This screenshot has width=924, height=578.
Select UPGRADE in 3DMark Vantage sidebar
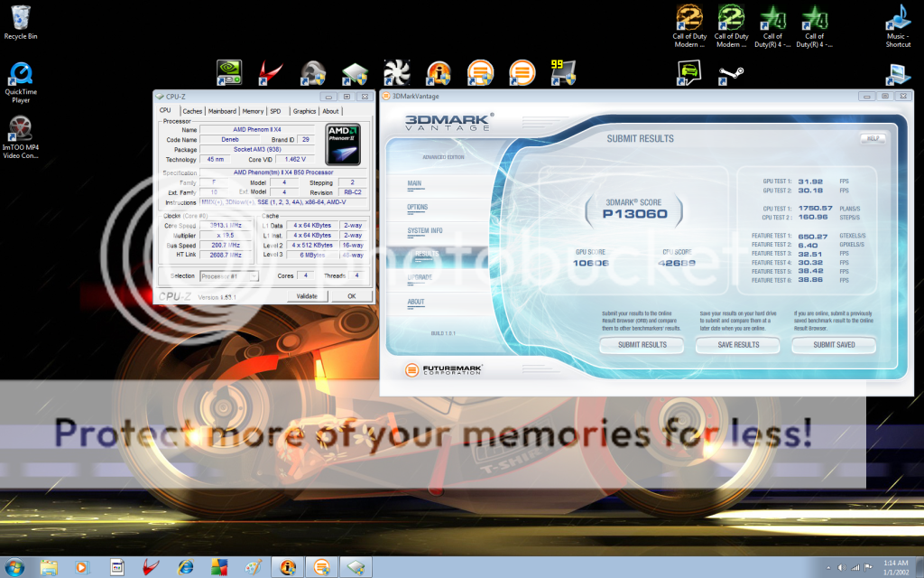[420, 277]
